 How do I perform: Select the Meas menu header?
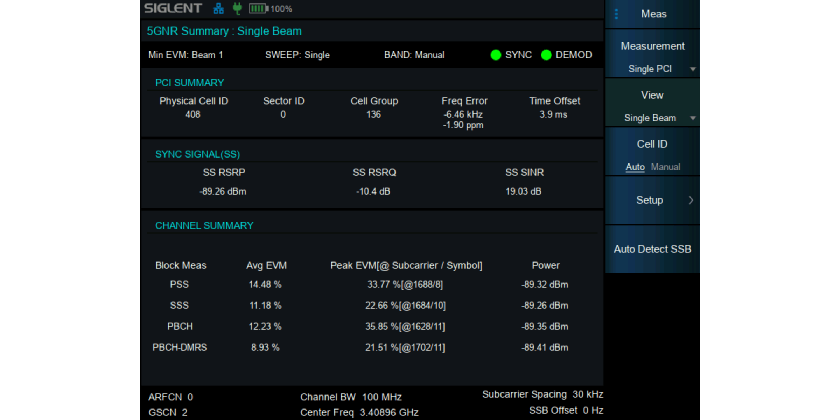pyautogui.click(x=654, y=14)
